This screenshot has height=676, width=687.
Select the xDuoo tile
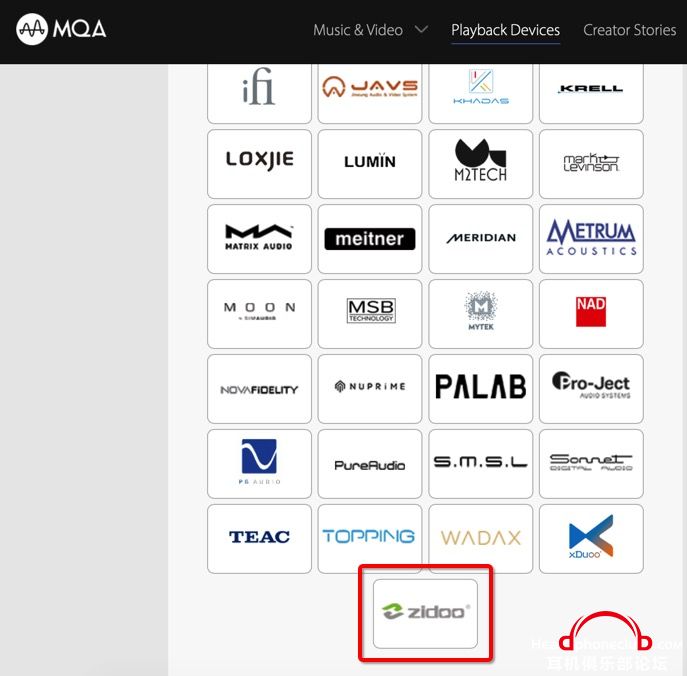click(x=591, y=538)
